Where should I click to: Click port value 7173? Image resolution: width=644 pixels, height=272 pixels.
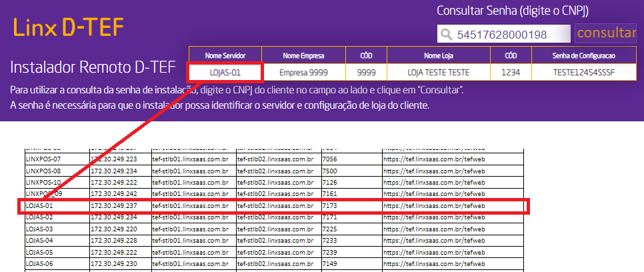pos(330,205)
